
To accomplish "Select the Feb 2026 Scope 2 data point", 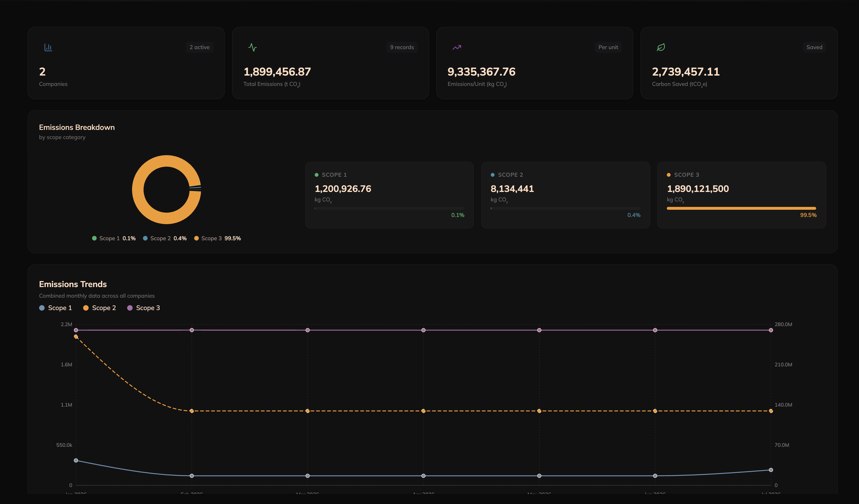I will click(x=191, y=411).
